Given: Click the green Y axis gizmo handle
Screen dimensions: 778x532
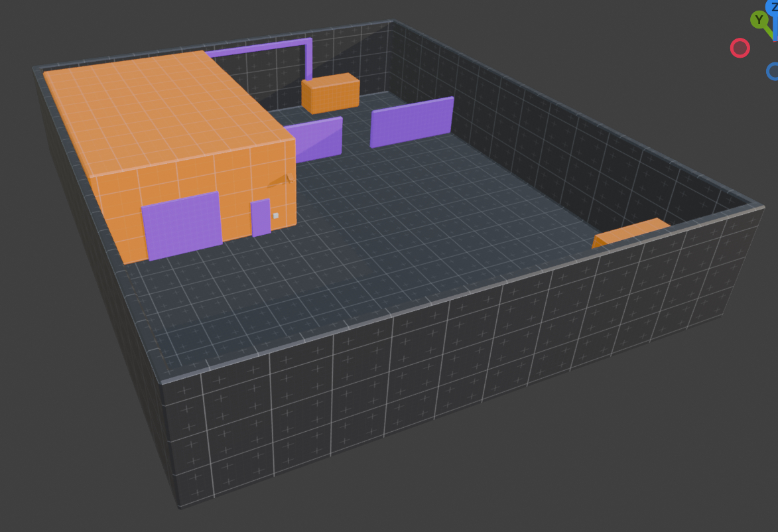Looking at the screenshot, I should click(759, 20).
